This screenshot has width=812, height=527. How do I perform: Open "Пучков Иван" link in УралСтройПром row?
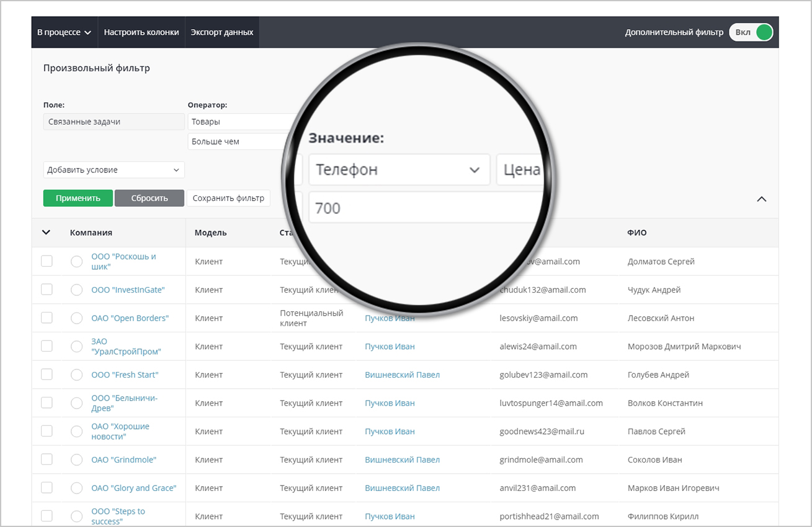tap(390, 347)
